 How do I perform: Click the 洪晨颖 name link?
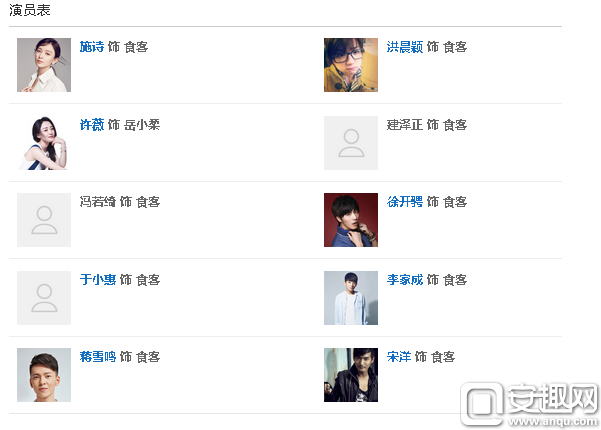point(405,47)
